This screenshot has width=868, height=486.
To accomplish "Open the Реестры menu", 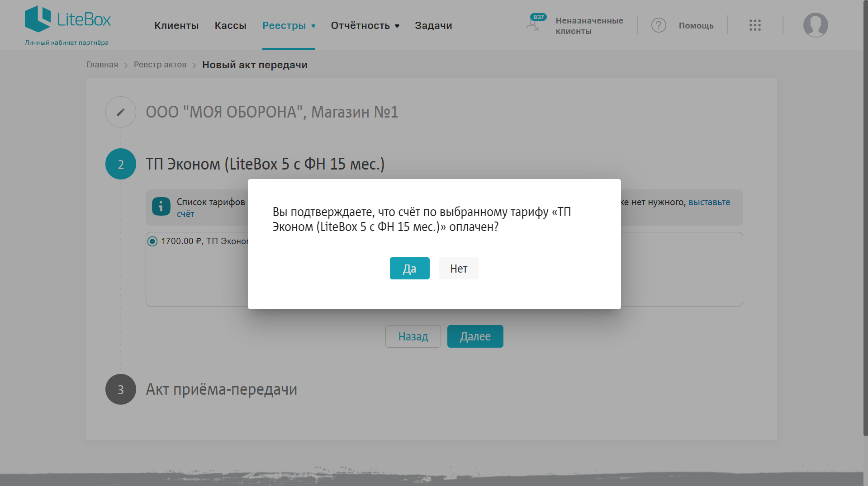I will click(x=284, y=26).
